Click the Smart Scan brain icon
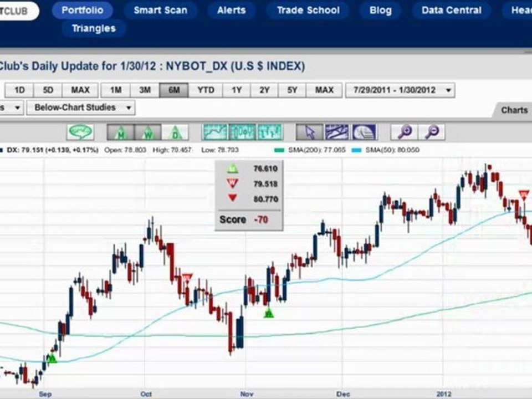 click(80, 132)
